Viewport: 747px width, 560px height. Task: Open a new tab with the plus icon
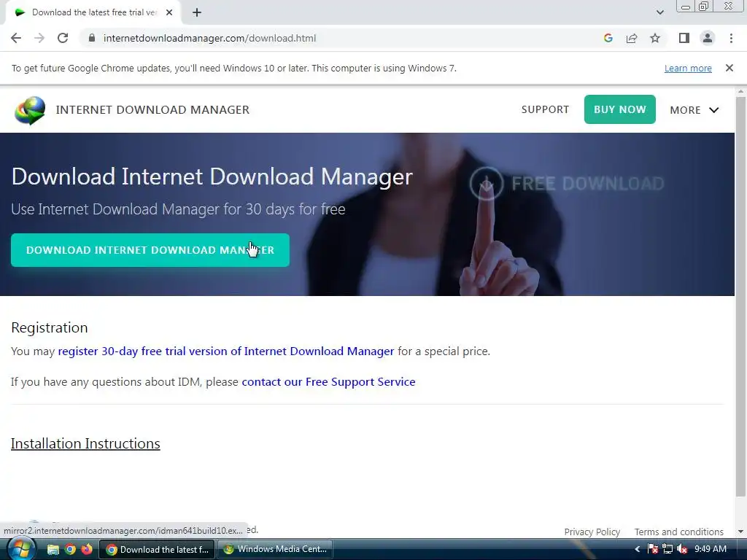pos(197,12)
